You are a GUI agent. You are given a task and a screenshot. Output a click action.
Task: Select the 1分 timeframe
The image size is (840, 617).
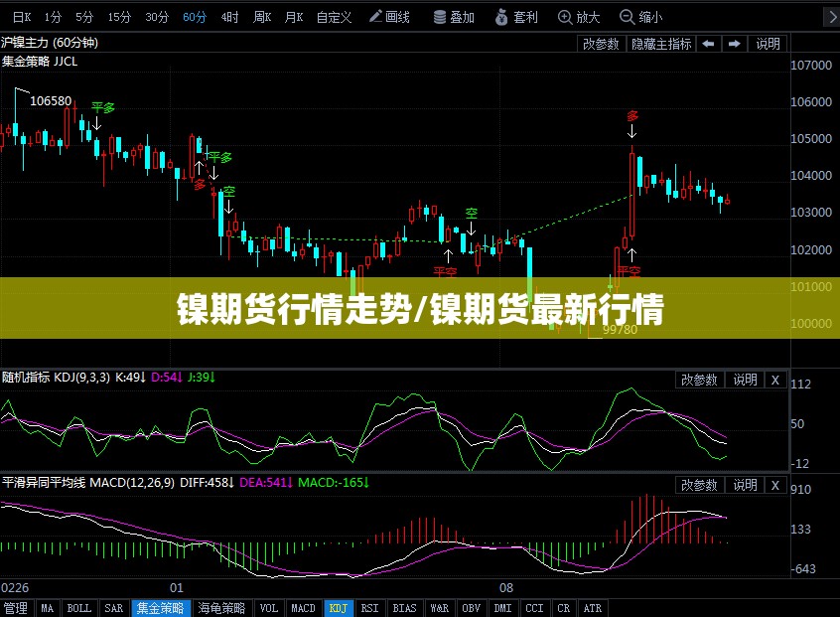[53, 17]
